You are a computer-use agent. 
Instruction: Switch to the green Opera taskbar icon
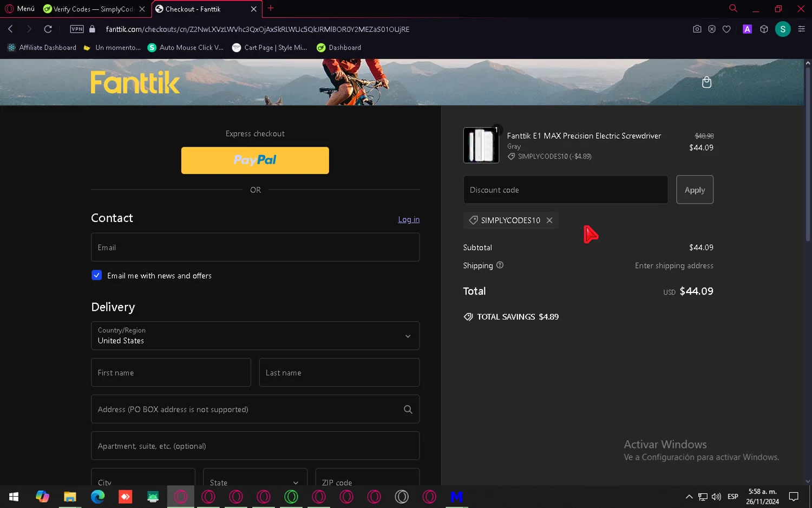pos(291,497)
